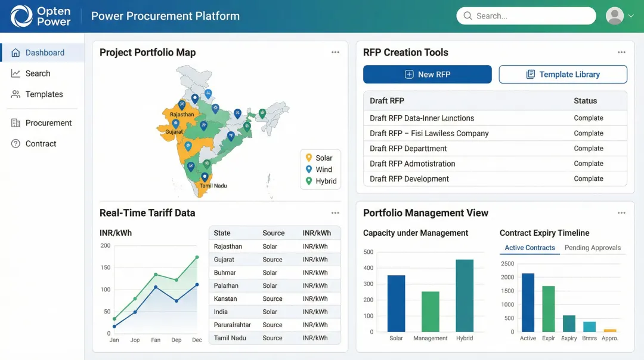Viewport: 644px width, 360px height.
Task: Click the Templates person icon in sidebar
Action: (16, 94)
